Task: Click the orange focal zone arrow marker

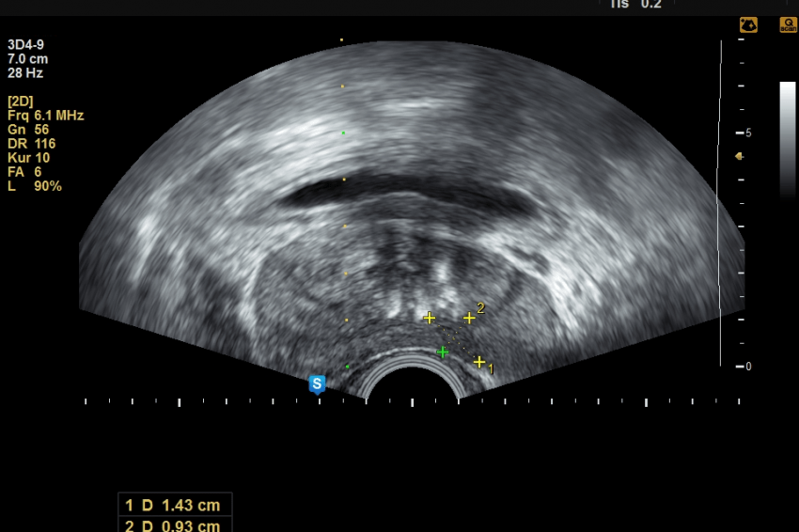Action: point(739,156)
